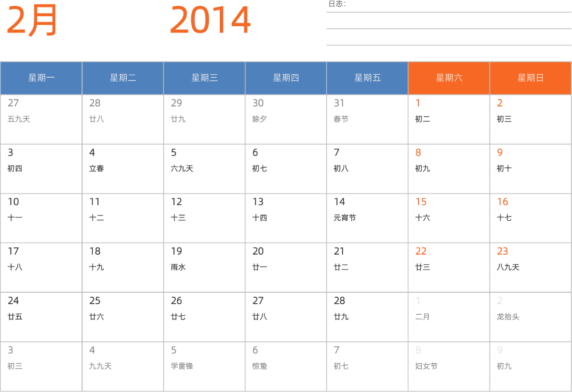
Task: Click Sunday date 16
Action: point(531,218)
